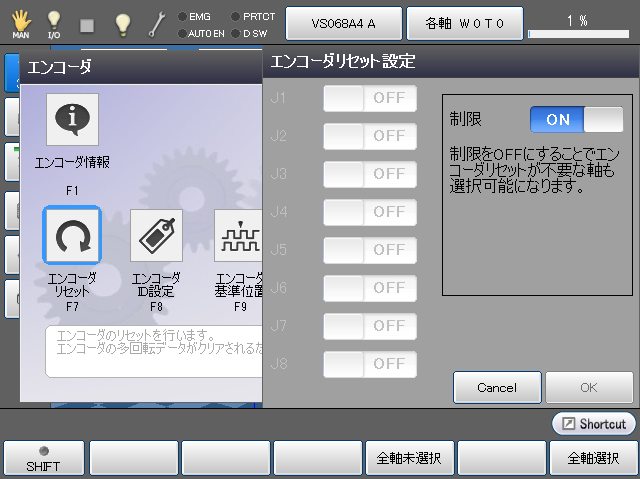Toggle the J8 axis switch
This screenshot has width=640, height=479.
pyautogui.click(x=369, y=364)
